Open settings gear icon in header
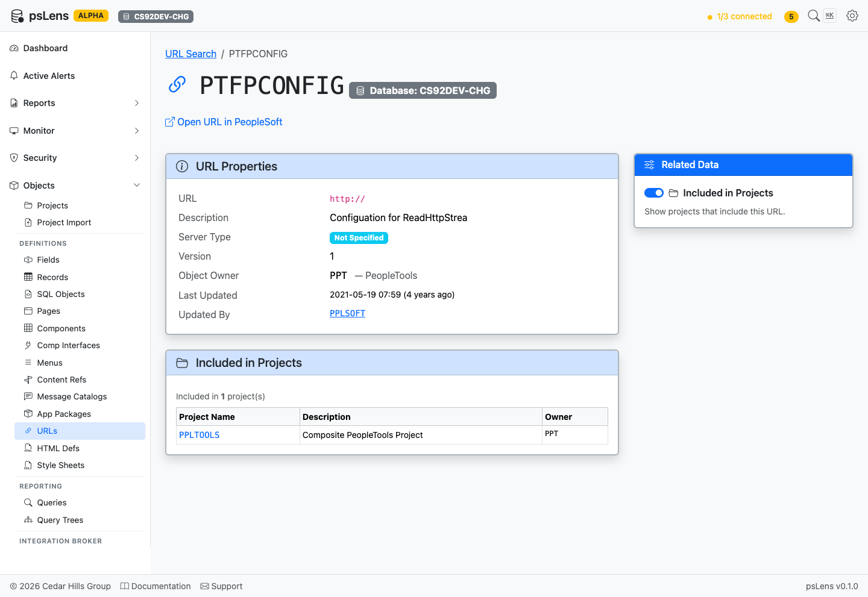 (852, 16)
